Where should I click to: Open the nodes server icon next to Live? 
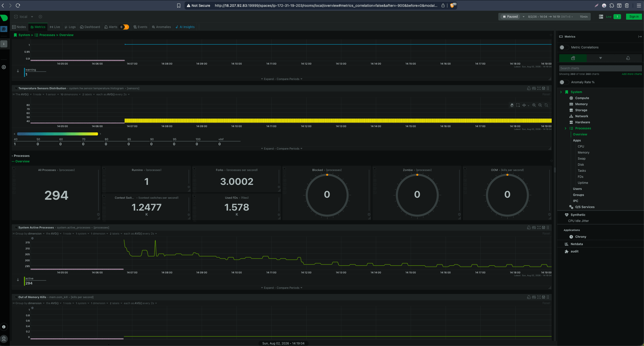click(601, 17)
